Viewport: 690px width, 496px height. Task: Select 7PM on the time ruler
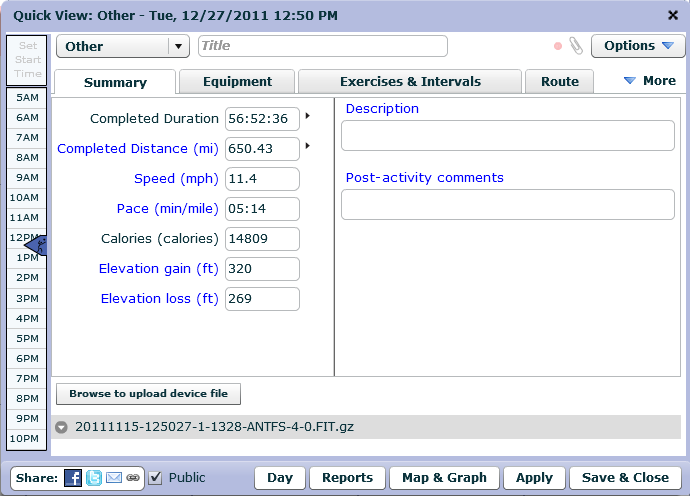pyautogui.click(x=27, y=379)
